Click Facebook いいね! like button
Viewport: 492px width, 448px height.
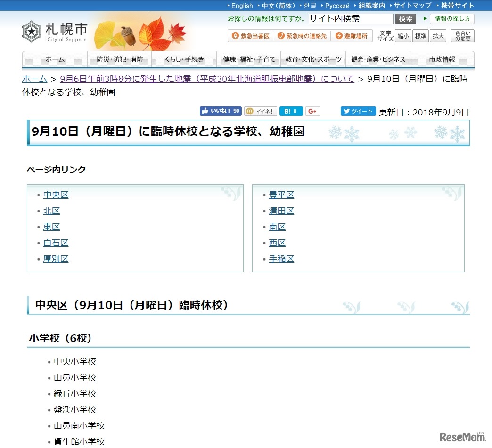click(220, 111)
